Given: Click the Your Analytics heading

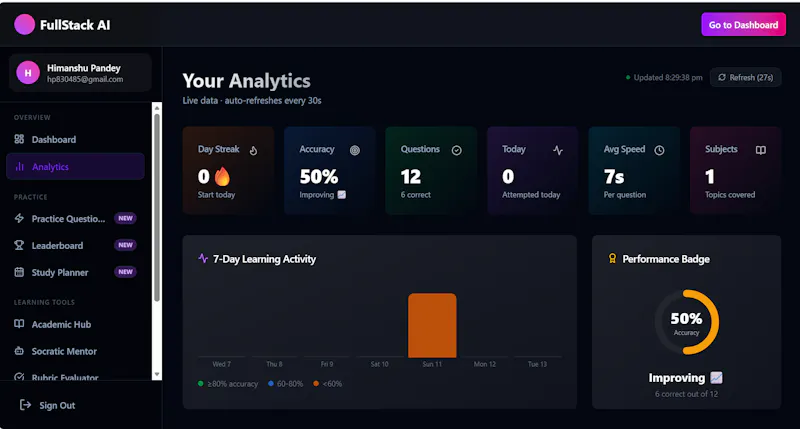Looking at the screenshot, I should coord(246,81).
